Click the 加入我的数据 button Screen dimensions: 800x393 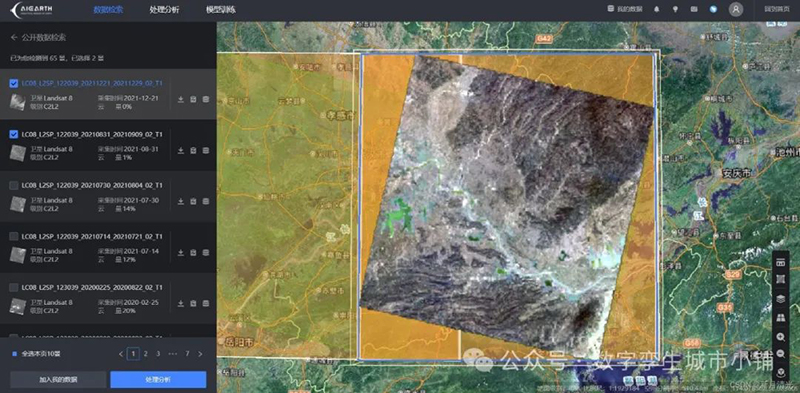coord(58,380)
